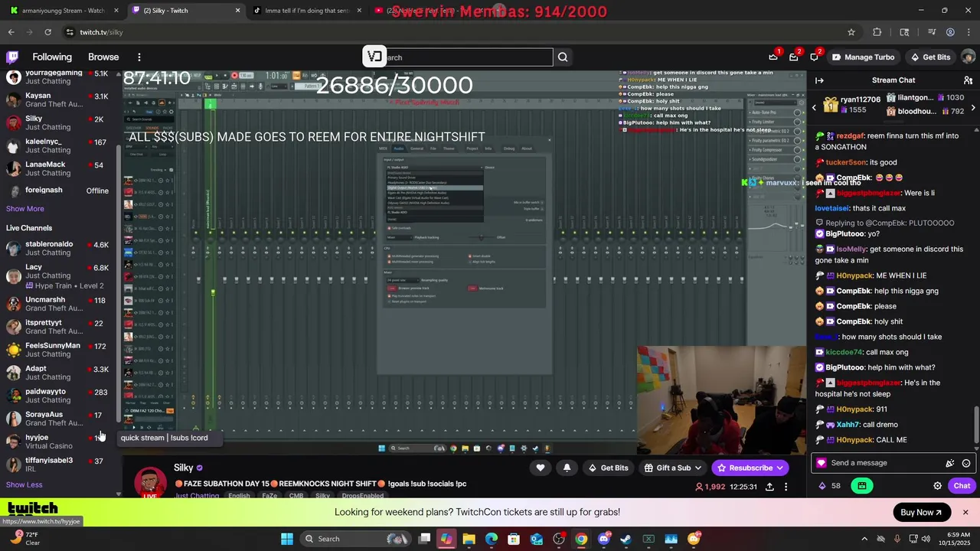Click the notification bell icon below the stream
This screenshot has width=980, height=551.
tap(567, 468)
